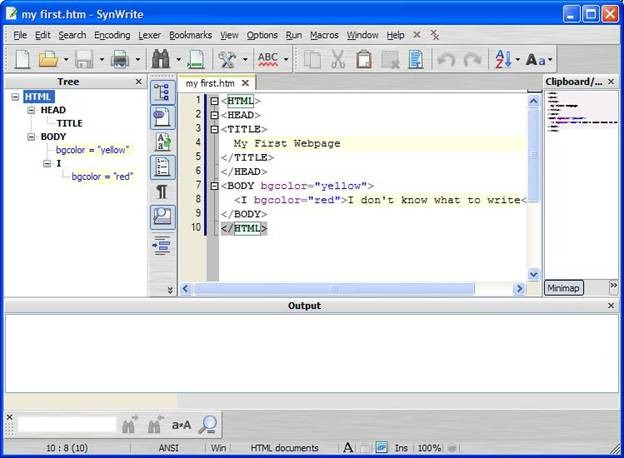This screenshot has width=624, height=458.
Task: Select the my first.htm tab
Action: pyautogui.click(x=212, y=83)
